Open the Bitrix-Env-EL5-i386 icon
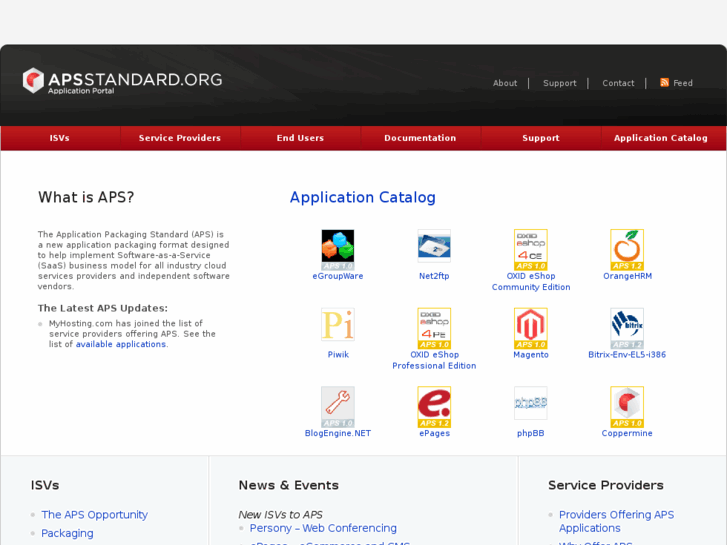Screen dimensions: 727x545 tap(627, 328)
